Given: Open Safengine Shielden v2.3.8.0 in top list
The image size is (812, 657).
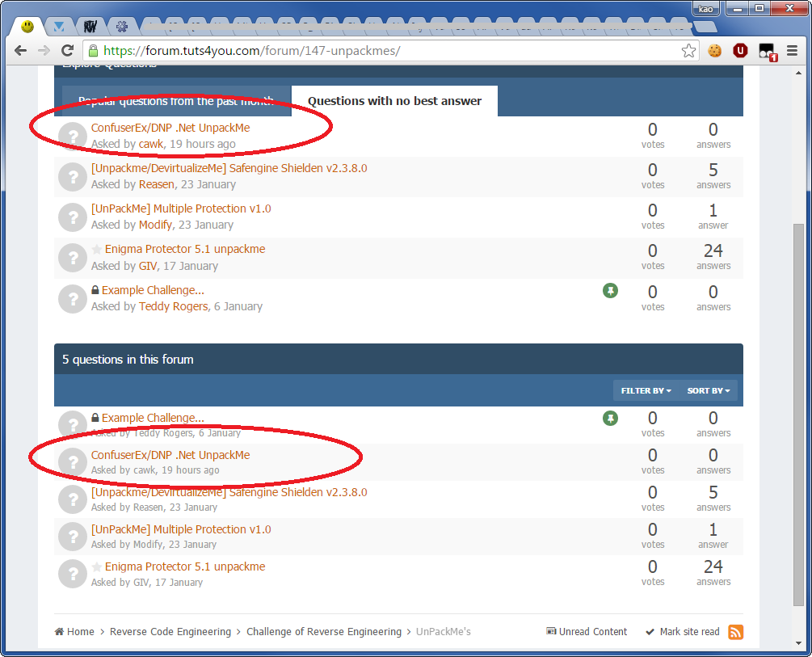Looking at the screenshot, I should pos(229,168).
